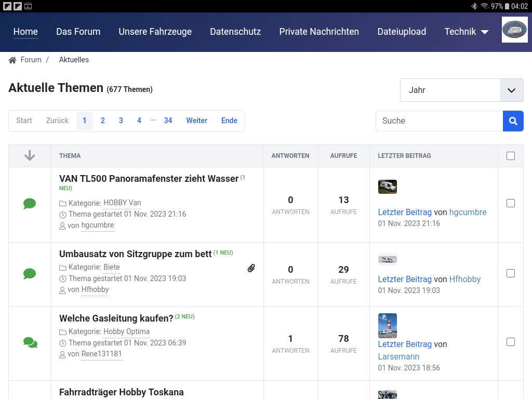Open Private Nachrichten in navigation
Image resolution: width=532 pixels, height=399 pixels.
(x=319, y=32)
